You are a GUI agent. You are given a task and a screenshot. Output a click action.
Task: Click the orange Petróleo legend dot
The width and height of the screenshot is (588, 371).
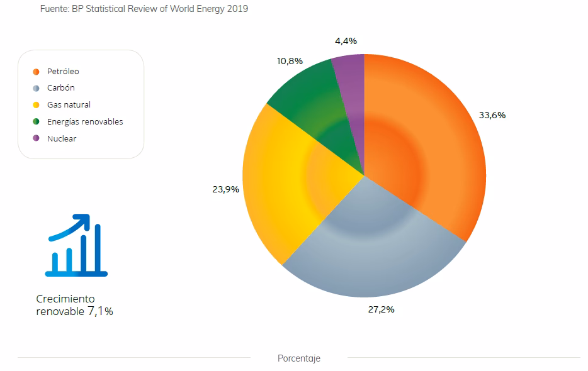[36, 72]
